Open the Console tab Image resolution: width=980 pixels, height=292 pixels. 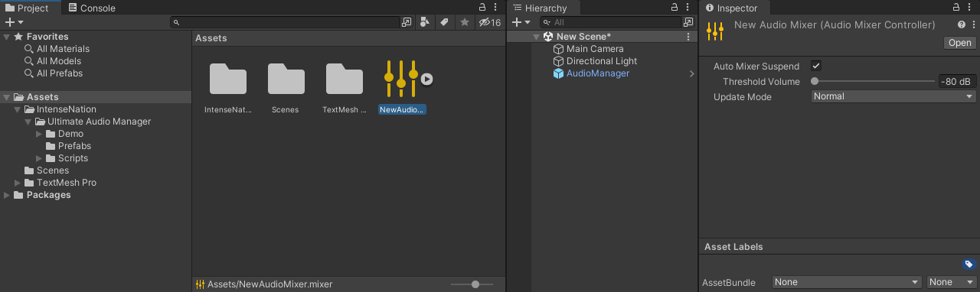pos(91,8)
